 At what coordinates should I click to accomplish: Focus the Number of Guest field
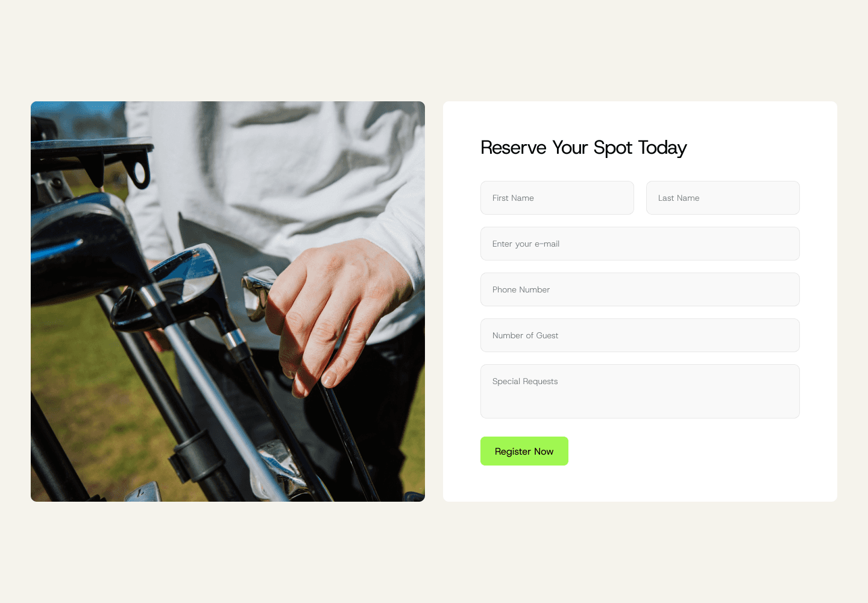point(640,335)
